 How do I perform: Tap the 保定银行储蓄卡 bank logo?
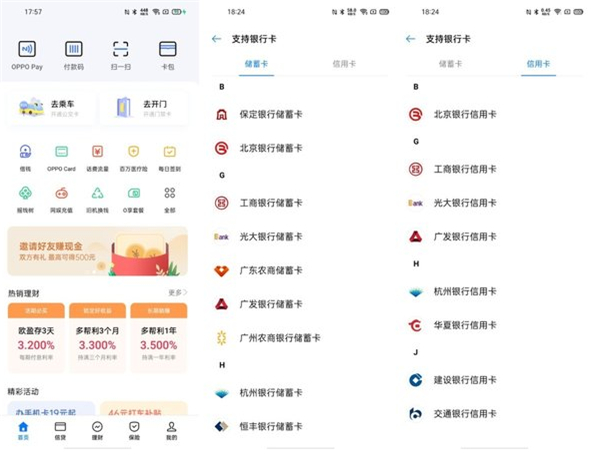(x=222, y=114)
